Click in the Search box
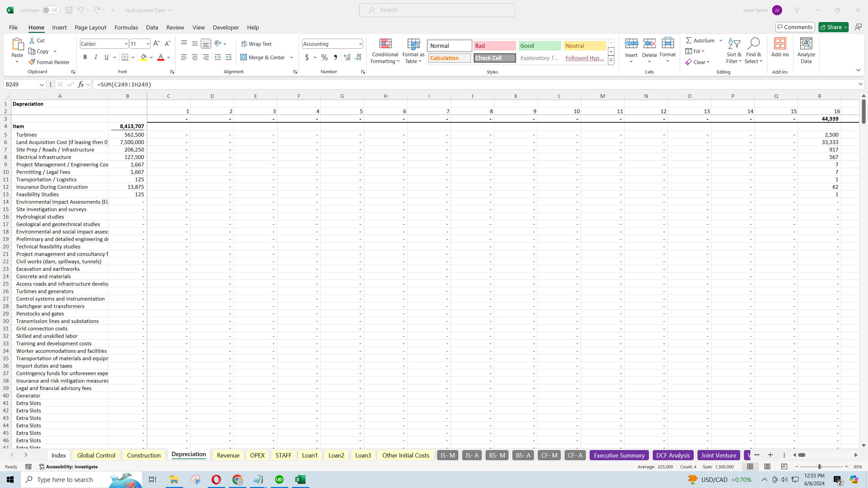Viewport: 868px width, 488px height. [437, 10]
